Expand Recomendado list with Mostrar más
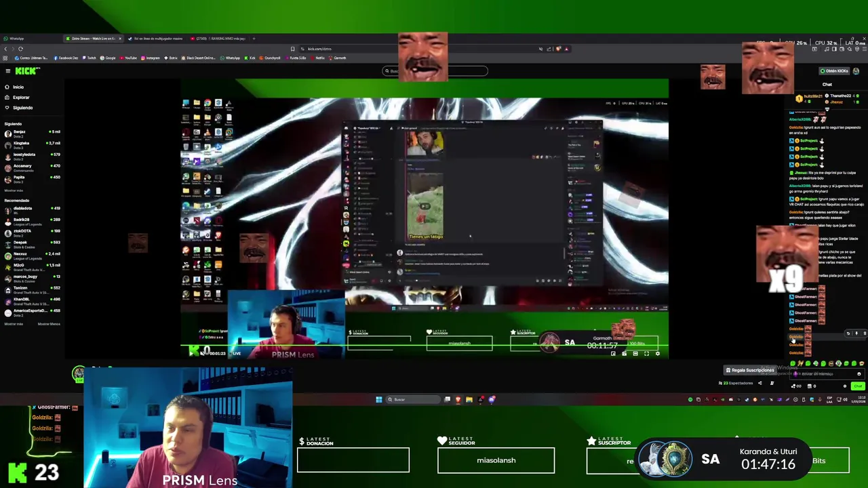The width and height of the screenshot is (868, 488). pyautogui.click(x=14, y=324)
